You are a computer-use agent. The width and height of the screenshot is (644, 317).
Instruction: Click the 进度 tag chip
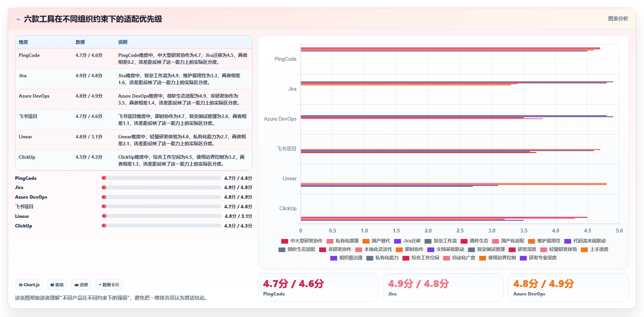click(81, 285)
